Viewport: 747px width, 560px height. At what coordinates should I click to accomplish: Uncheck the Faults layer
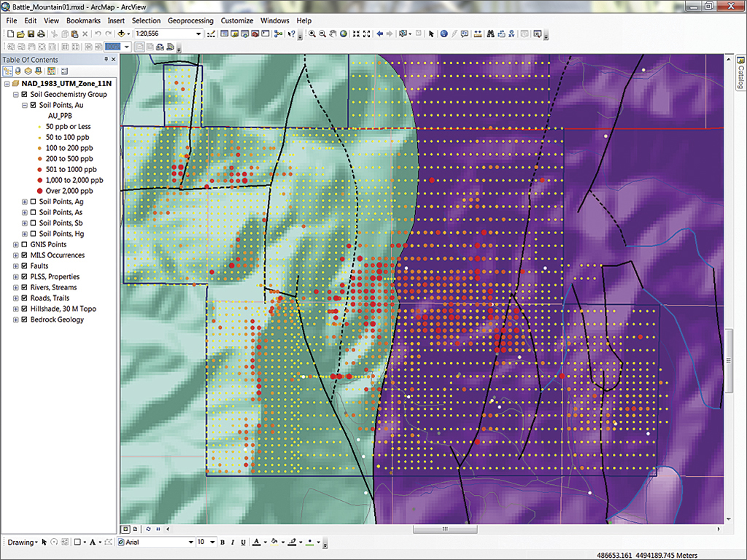tap(26, 266)
